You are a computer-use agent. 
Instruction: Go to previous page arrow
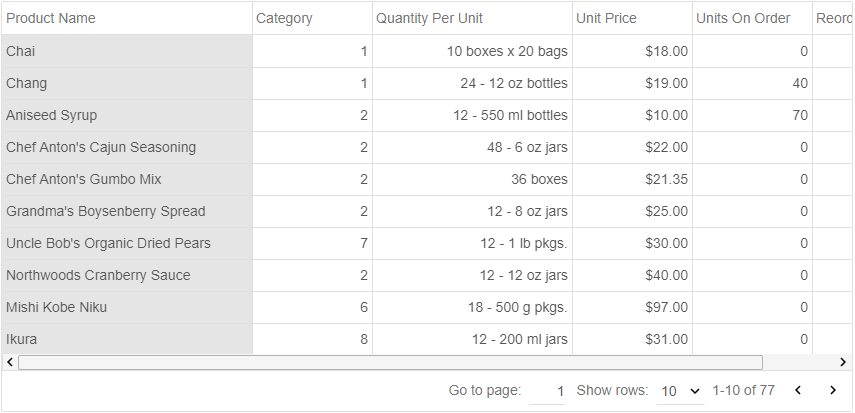pyautogui.click(x=798, y=390)
